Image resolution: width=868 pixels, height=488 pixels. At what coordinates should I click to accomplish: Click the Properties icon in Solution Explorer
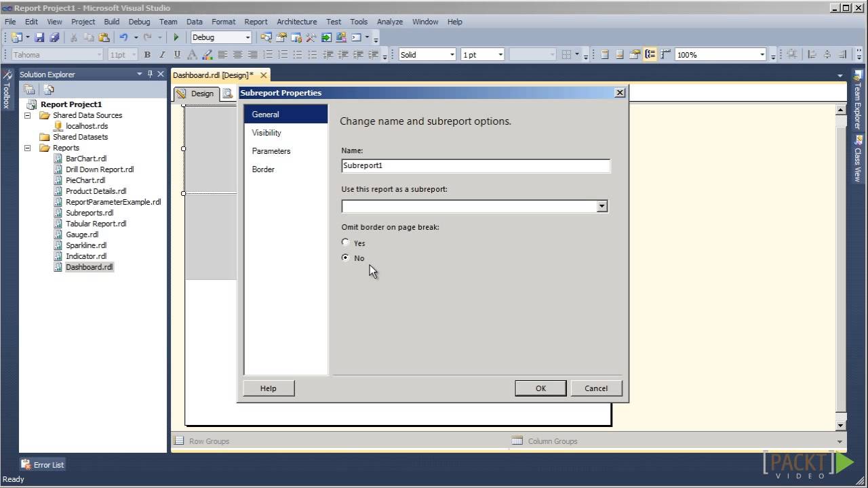pos(29,89)
